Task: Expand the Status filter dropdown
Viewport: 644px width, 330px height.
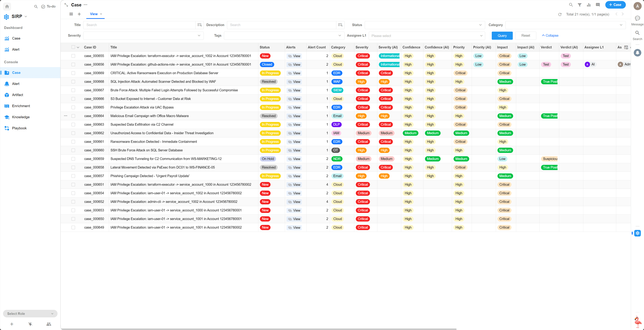Action: tap(424, 25)
